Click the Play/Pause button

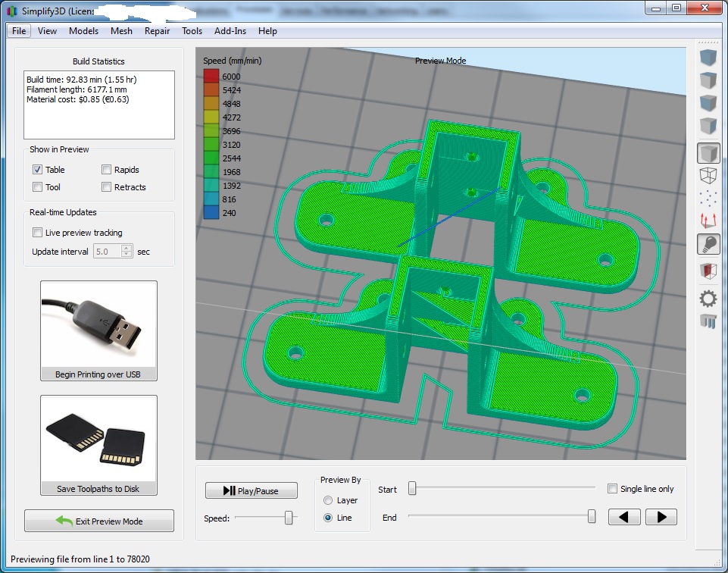[x=252, y=491]
